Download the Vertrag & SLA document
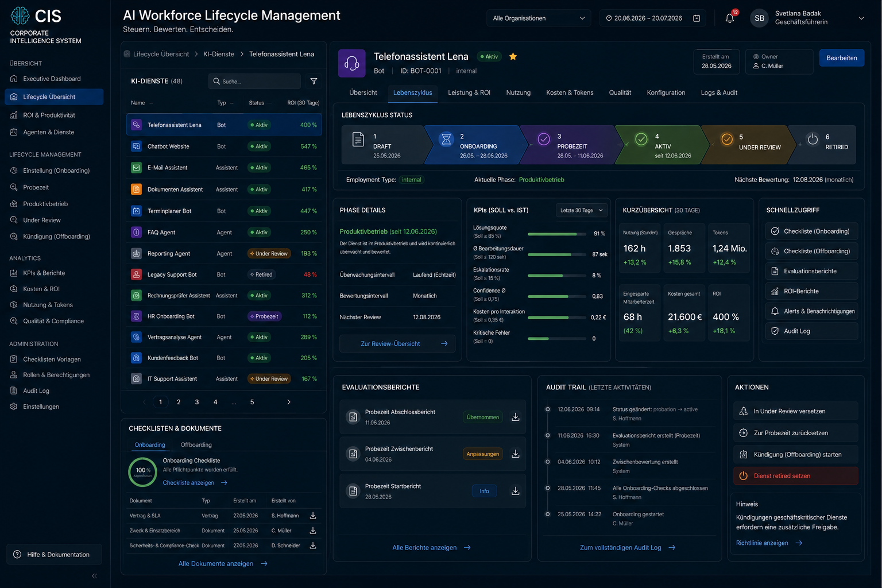The width and height of the screenshot is (882, 588). click(313, 516)
